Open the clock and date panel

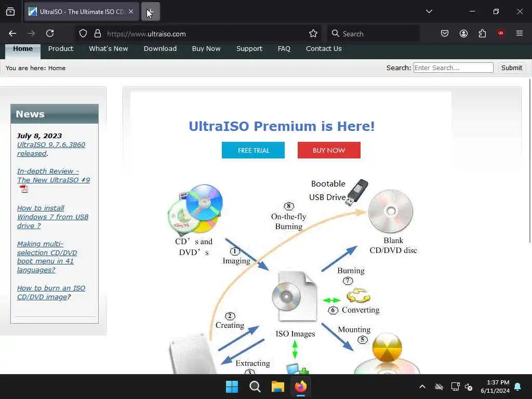[x=495, y=387]
